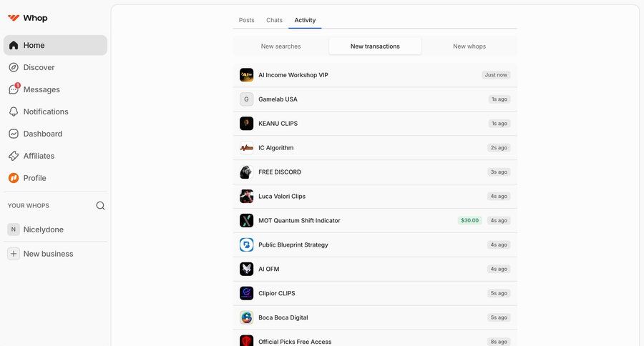Click the MOT Quantum Shift Indicator logo

point(246,220)
